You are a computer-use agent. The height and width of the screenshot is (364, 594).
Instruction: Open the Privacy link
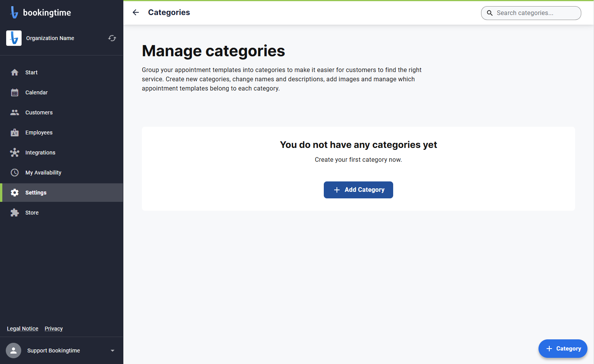[x=54, y=329]
